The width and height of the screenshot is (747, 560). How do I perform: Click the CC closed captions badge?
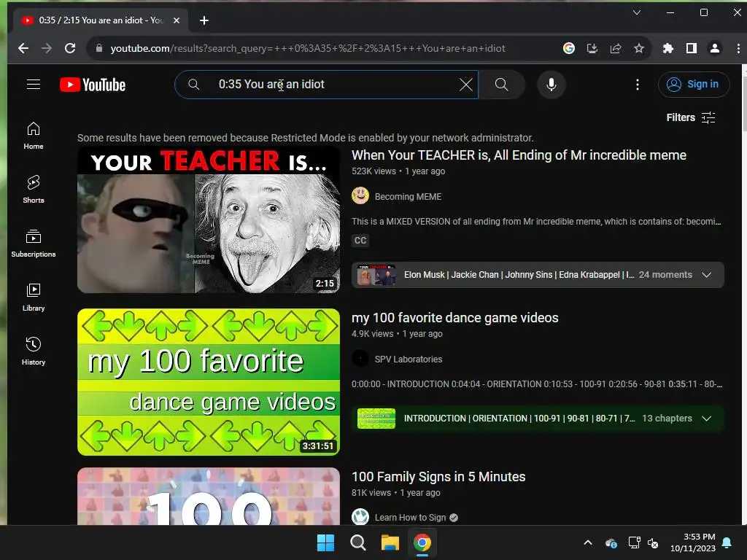point(360,241)
